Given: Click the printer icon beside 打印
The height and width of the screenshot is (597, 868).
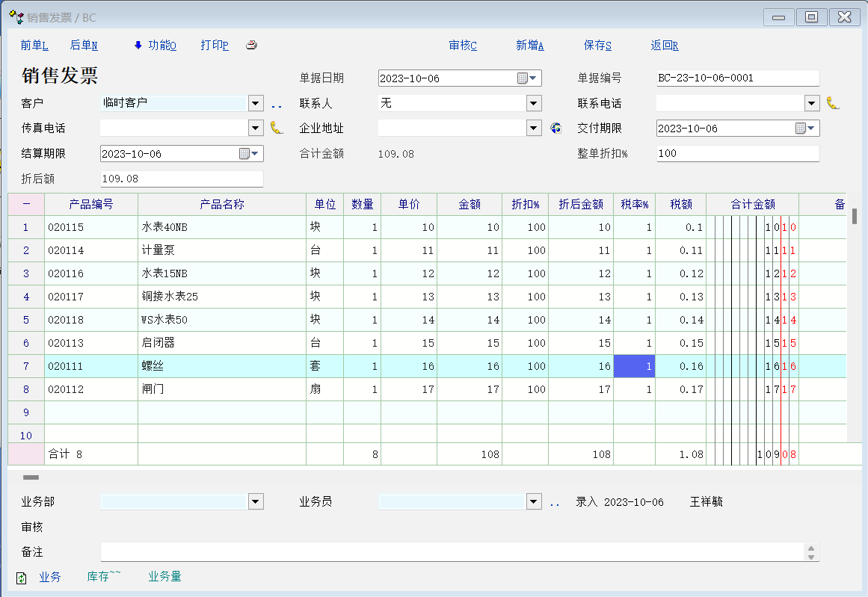Looking at the screenshot, I should click(x=252, y=46).
